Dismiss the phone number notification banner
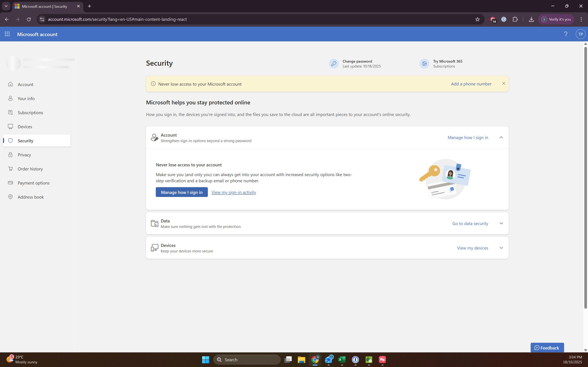The height and width of the screenshot is (367, 588). click(504, 84)
